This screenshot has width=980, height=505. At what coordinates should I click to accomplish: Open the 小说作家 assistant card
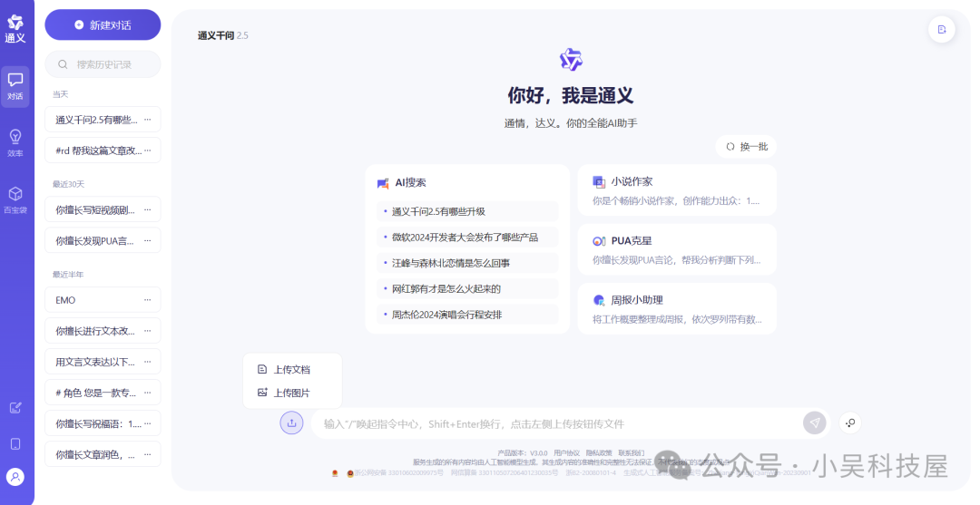pos(677,190)
